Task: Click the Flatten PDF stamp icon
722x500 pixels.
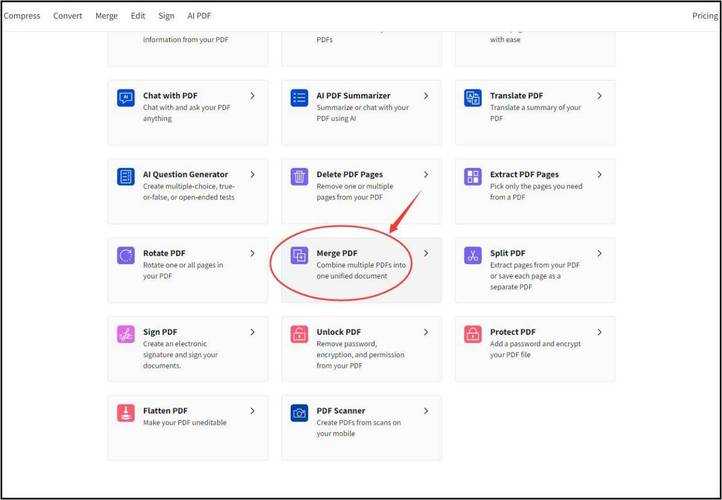Action: 126,413
